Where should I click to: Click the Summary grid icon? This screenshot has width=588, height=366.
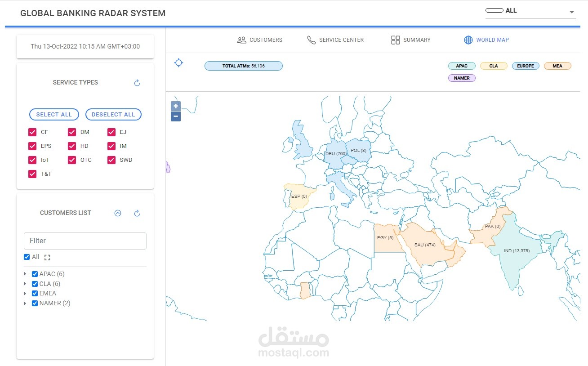[x=396, y=40]
